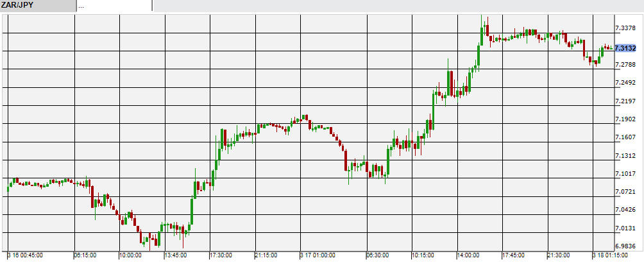Image resolution: width=644 pixels, height=265 pixels.
Task: Open the tab labeled with ellipsis
Action: click(114, 6)
